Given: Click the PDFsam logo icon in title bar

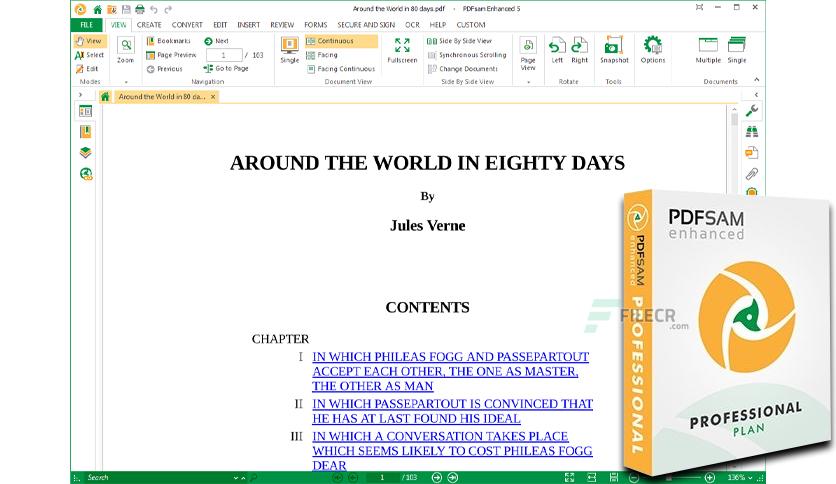Looking at the screenshot, I should [x=81, y=9].
